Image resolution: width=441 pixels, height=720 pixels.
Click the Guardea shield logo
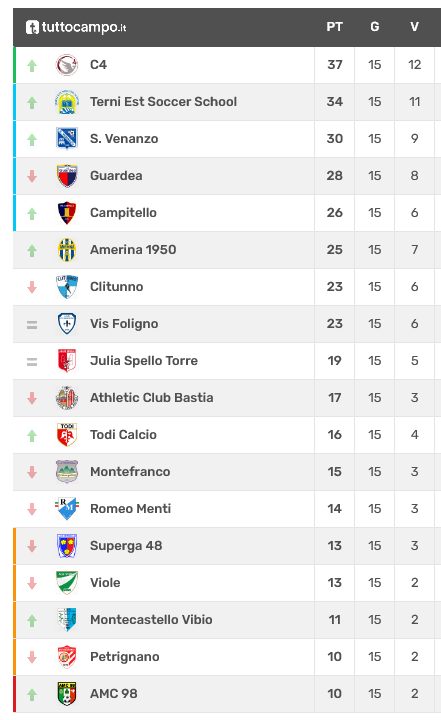[x=67, y=176]
